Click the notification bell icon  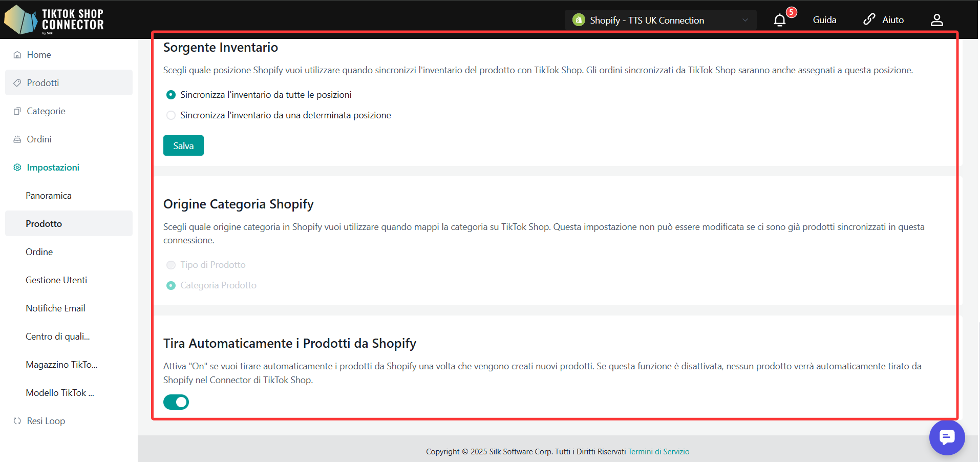tap(779, 20)
